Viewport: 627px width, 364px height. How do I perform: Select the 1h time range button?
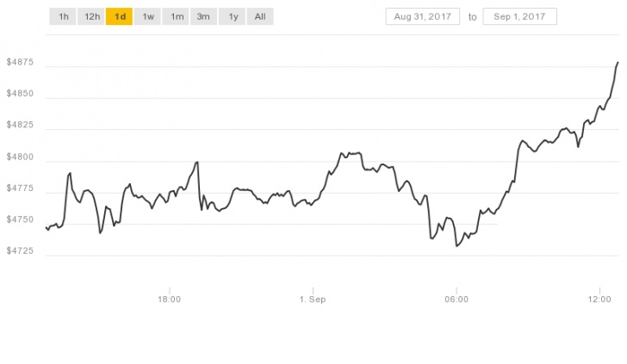coord(63,17)
